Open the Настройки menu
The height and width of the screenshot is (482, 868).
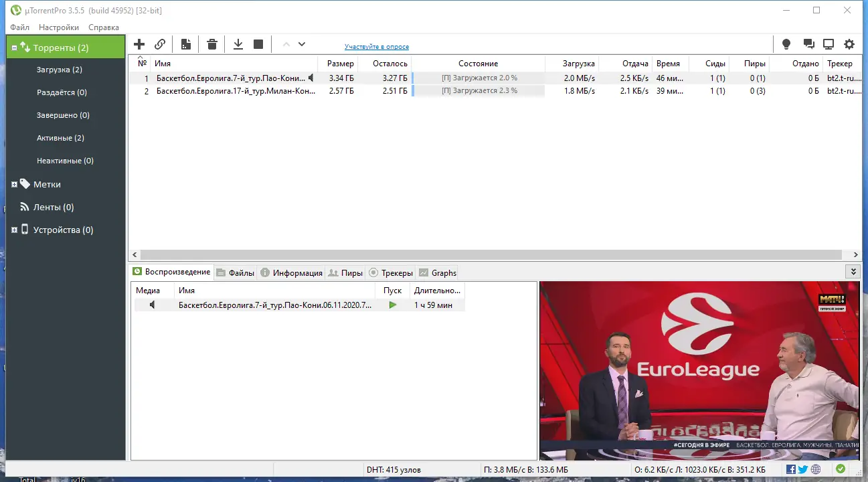click(x=58, y=27)
